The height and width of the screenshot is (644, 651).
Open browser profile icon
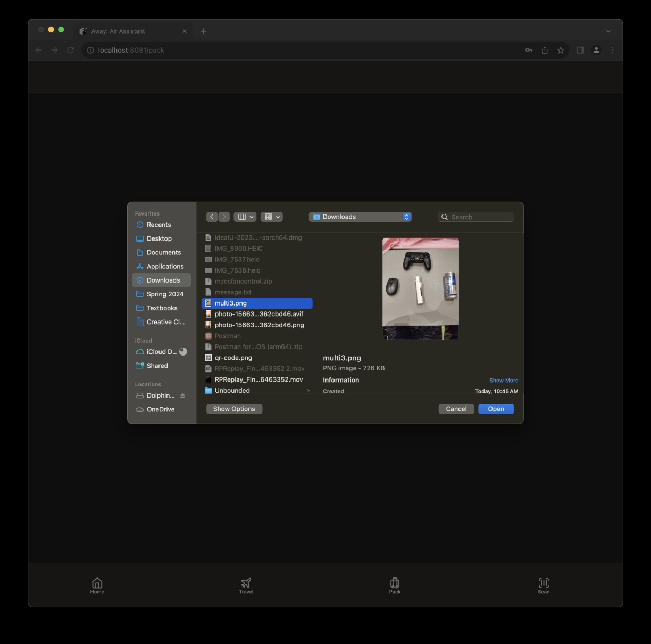click(x=596, y=50)
